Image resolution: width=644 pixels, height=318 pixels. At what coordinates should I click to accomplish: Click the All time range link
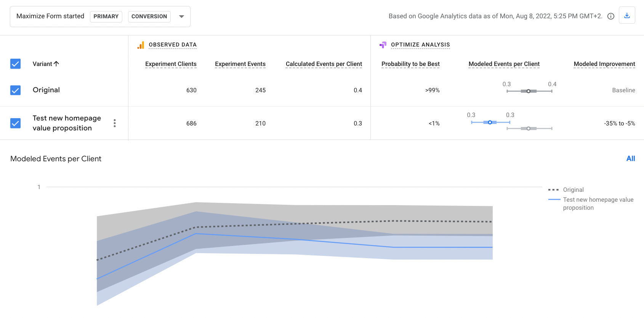(x=631, y=159)
